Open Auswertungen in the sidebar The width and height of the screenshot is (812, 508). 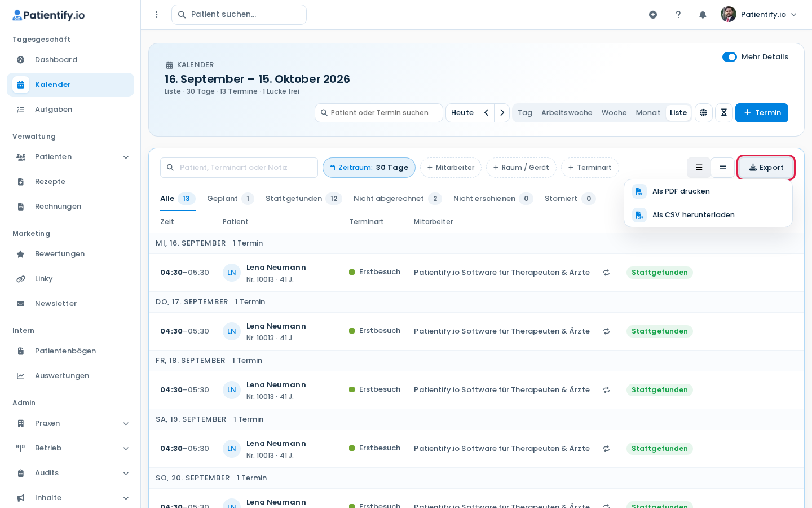click(x=70, y=376)
